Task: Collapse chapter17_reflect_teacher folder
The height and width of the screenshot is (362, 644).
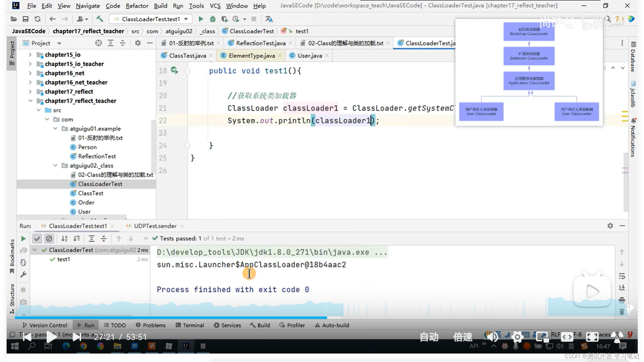Action: [x=30, y=101]
